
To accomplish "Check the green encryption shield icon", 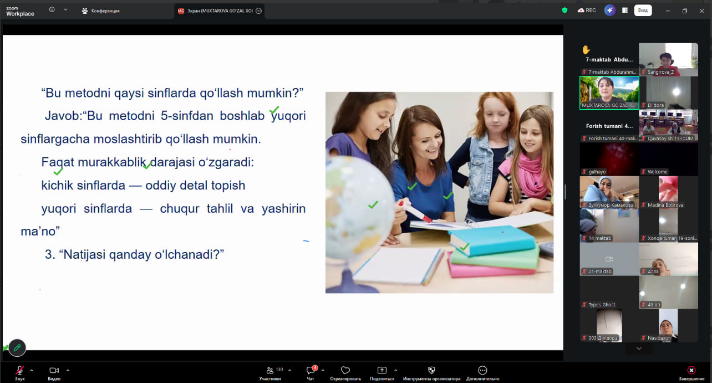I will [x=565, y=10].
